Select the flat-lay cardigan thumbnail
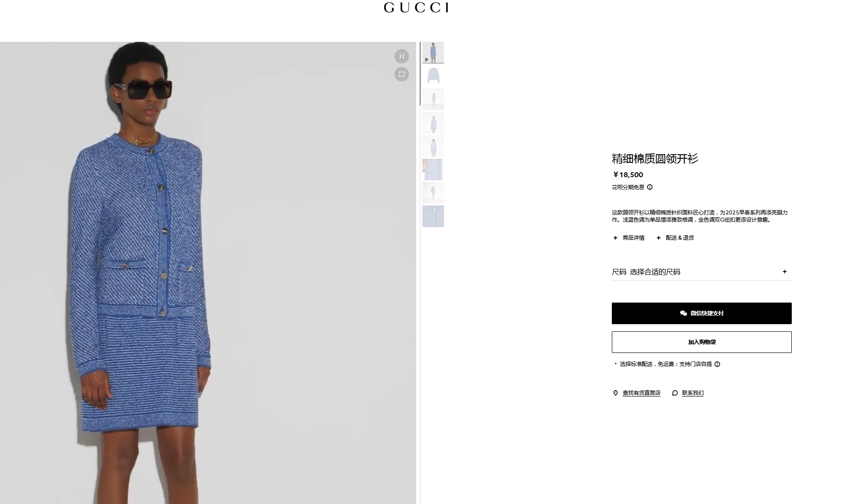The height and width of the screenshot is (504, 857). coord(433,76)
